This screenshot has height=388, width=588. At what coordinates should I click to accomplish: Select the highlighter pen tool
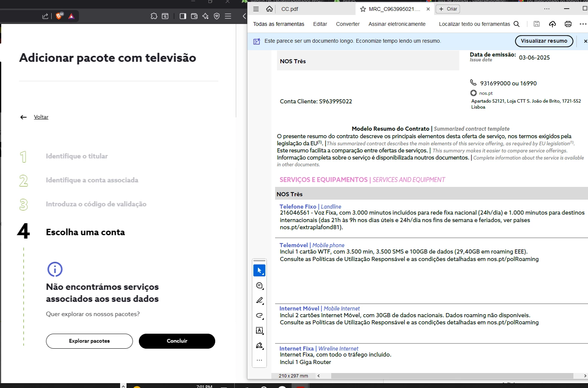(259, 300)
